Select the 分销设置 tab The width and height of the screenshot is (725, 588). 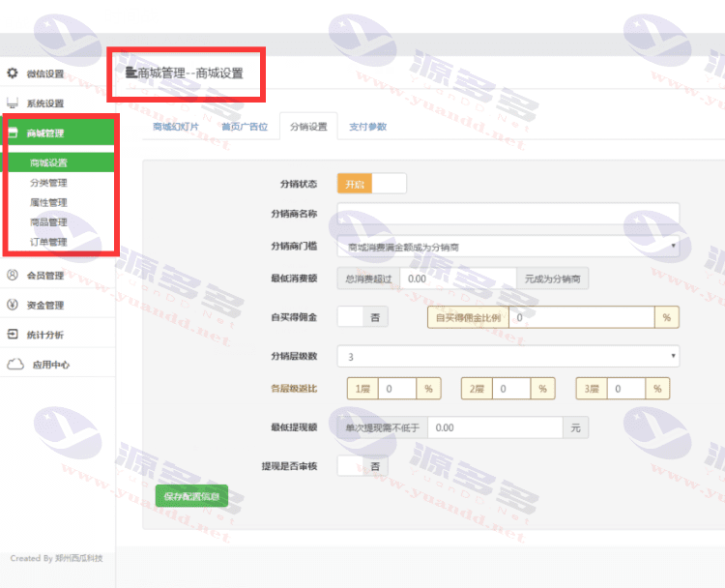(x=308, y=127)
